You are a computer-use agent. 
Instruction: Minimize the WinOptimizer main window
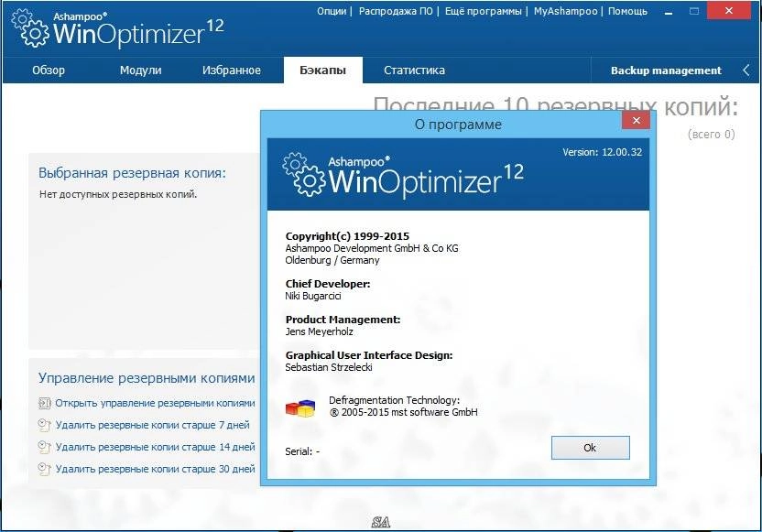(x=669, y=12)
